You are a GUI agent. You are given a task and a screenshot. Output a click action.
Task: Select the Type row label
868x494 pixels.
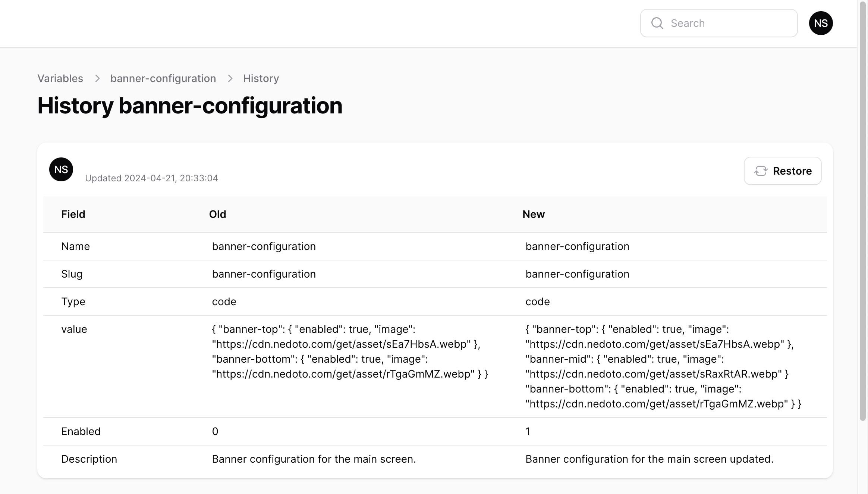[73, 301]
